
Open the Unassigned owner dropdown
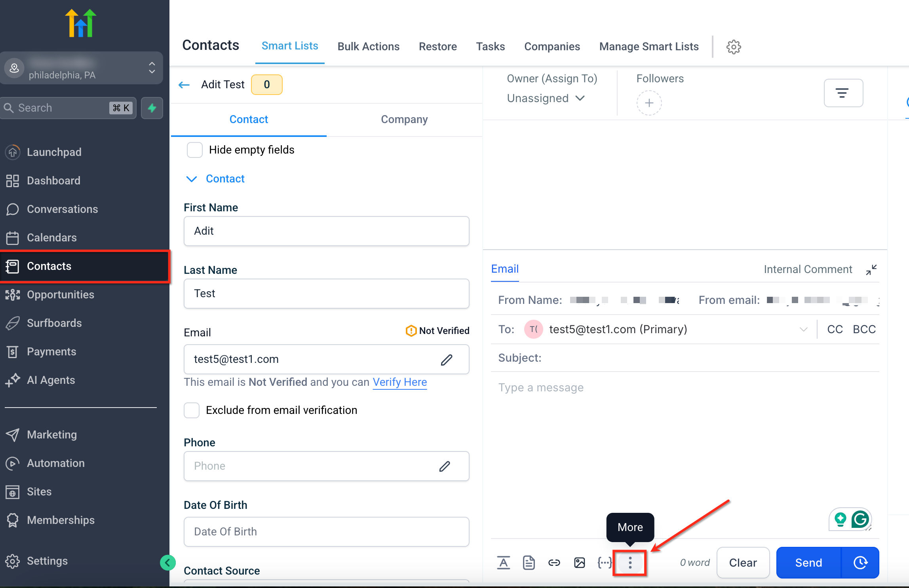546,98
